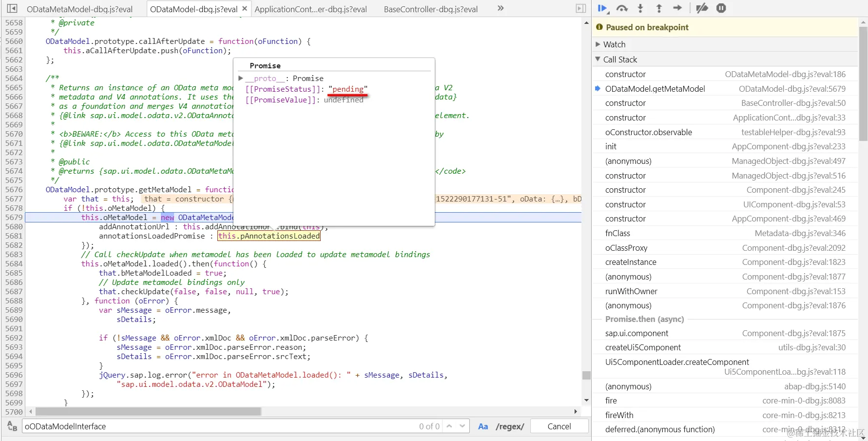
Task: Open source link Component-dbg.js?eval:245
Action: [x=796, y=190]
